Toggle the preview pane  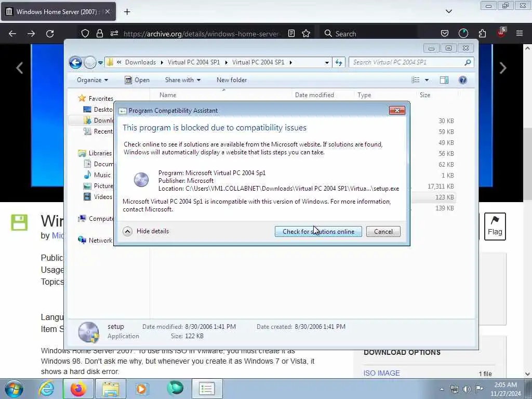point(444,80)
